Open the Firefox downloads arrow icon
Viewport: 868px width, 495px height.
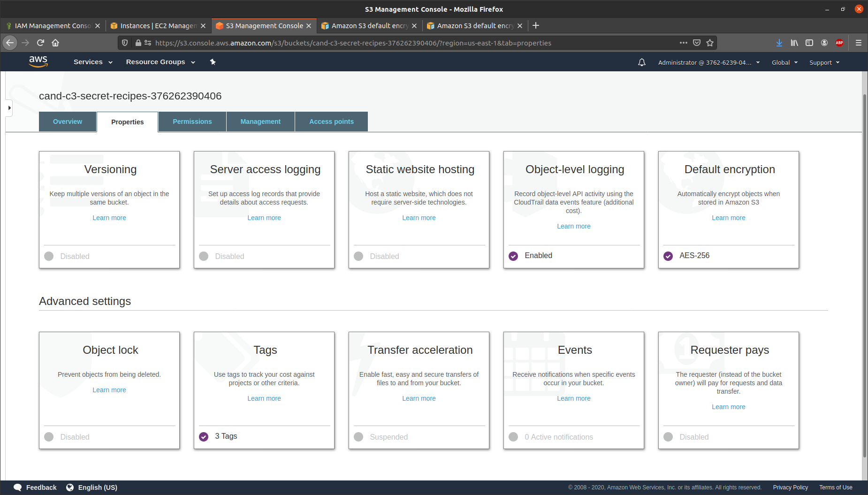click(779, 43)
